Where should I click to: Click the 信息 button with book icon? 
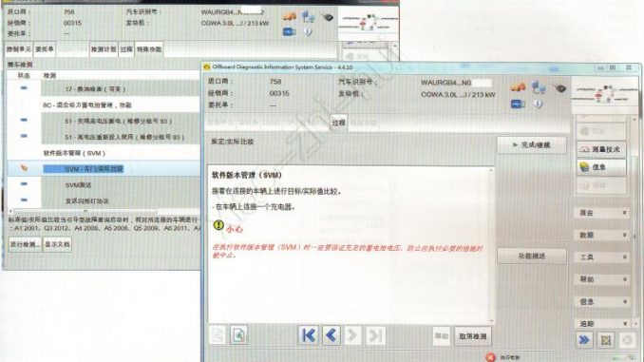(x=601, y=167)
